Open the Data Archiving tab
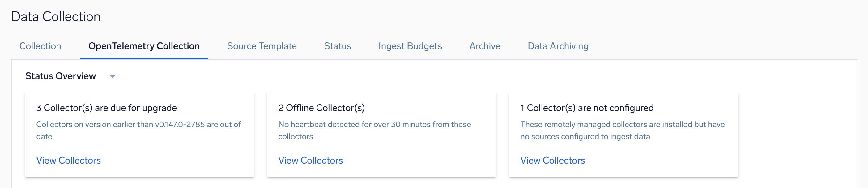The height and width of the screenshot is (188, 868). tap(558, 46)
